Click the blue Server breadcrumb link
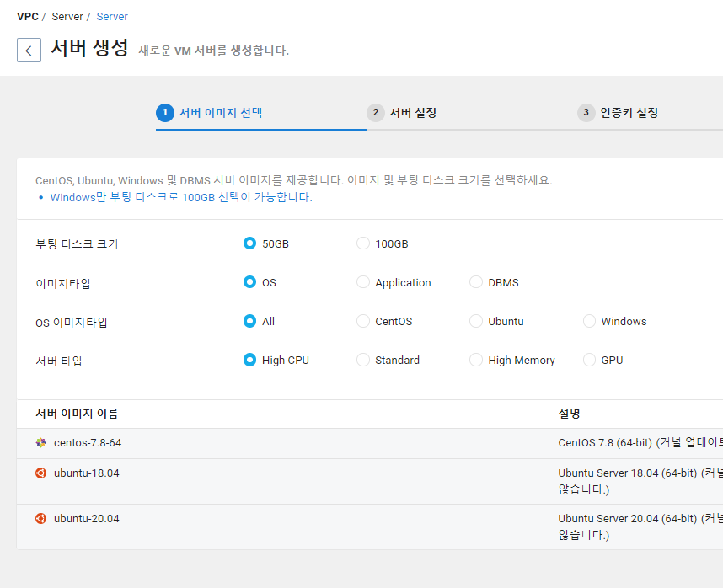 click(112, 17)
